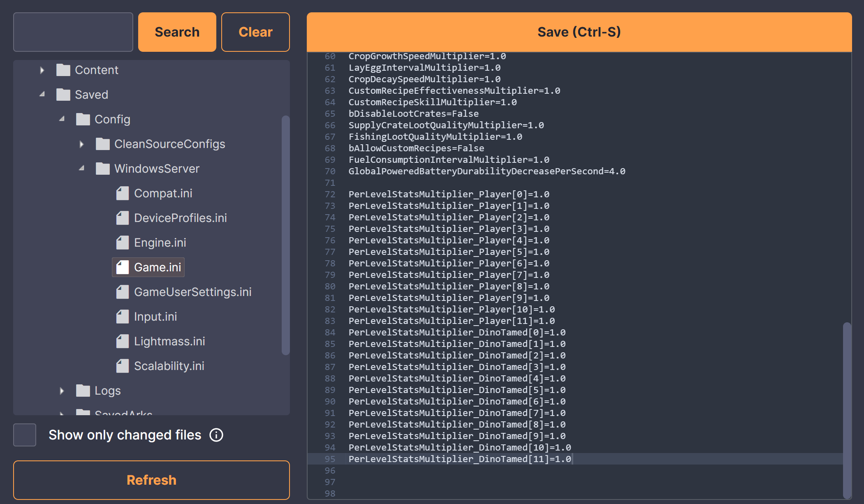864x504 pixels.
Task: Expand the CleanSourceConfigs folder arrow
Action: point(81,144)
